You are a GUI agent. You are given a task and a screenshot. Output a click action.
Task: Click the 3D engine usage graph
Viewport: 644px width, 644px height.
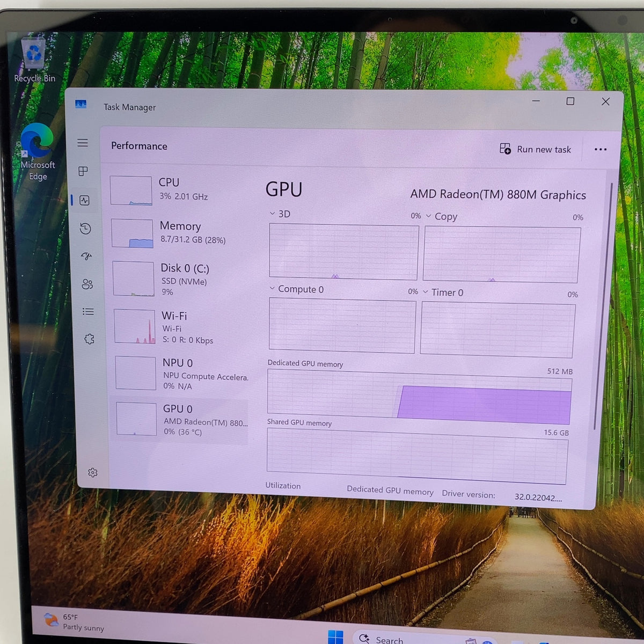coord(343,252)
